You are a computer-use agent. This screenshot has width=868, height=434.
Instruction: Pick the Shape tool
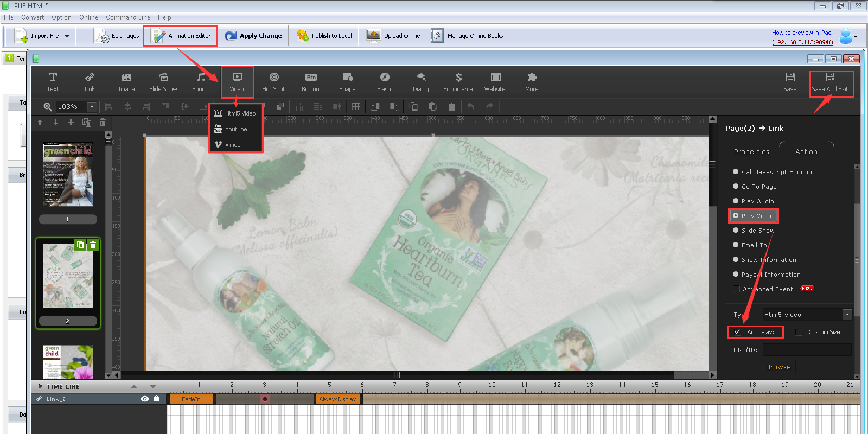[347, 82]
